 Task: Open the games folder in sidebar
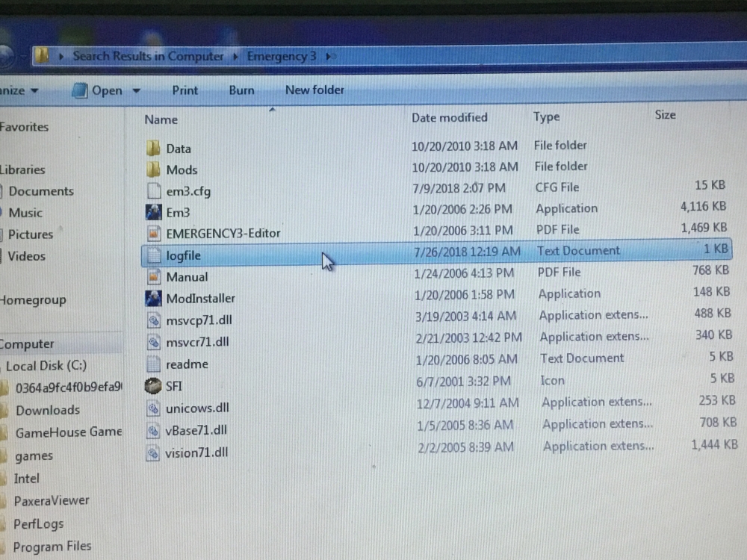(34, 455)
